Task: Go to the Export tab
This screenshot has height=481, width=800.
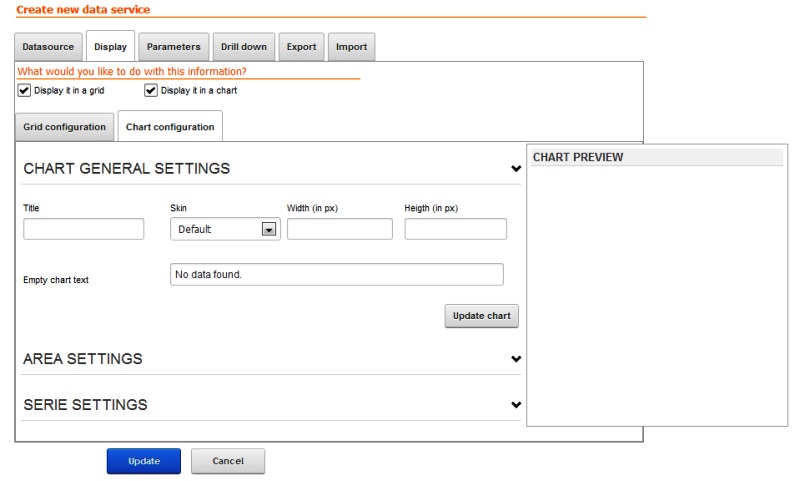Action: click(x=301, y=47)
